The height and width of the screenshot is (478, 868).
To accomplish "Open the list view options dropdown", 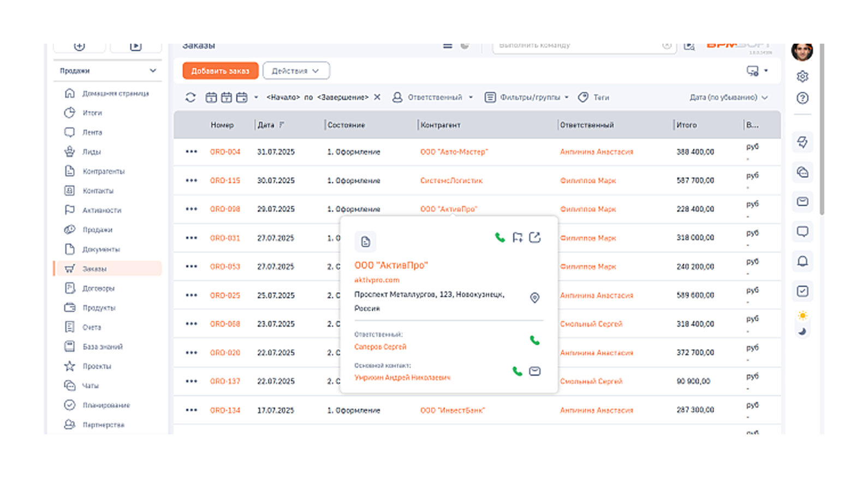I will click(757, 71).
